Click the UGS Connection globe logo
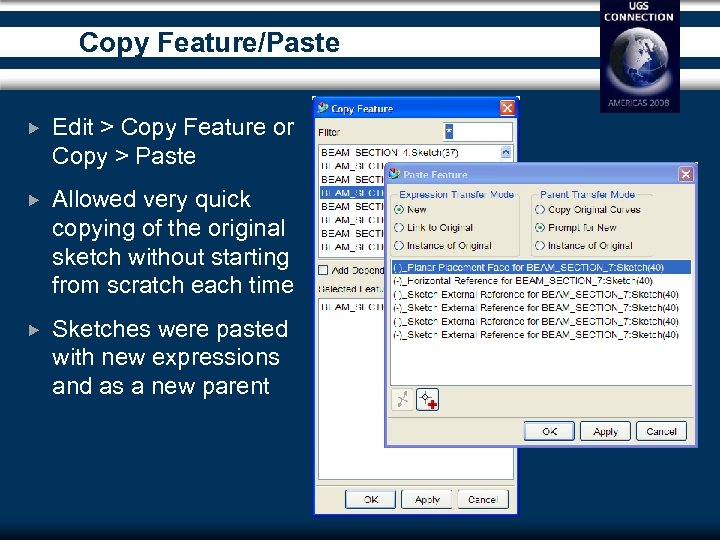The image size is (720, 540). [x=639, y=56]
